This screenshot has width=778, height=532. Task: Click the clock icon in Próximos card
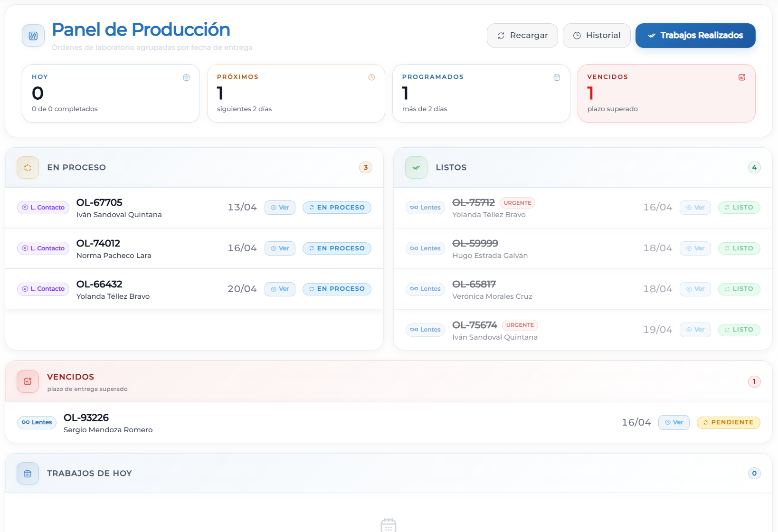click(371, 77)
